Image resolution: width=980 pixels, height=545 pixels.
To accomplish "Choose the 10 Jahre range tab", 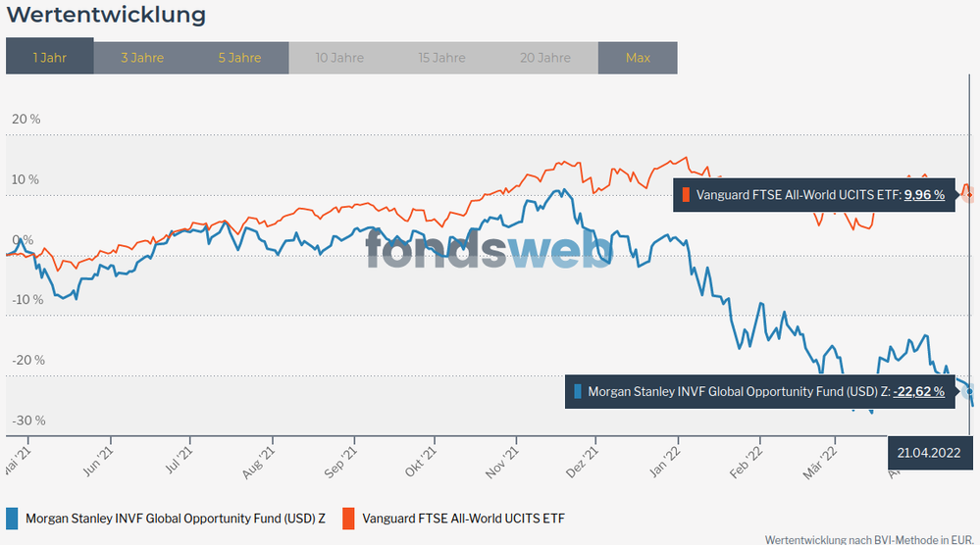I will coord(340,58).
